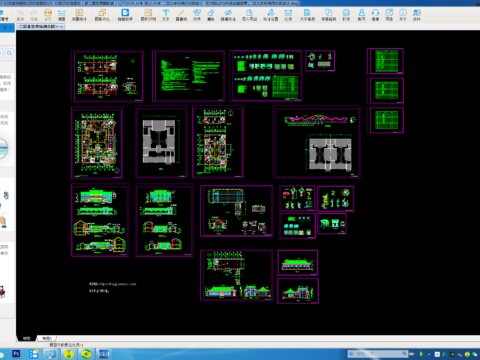This screenshot has height=360, width=480.
Task: Select the Eraser delete tool
Action: pos(211,15)
